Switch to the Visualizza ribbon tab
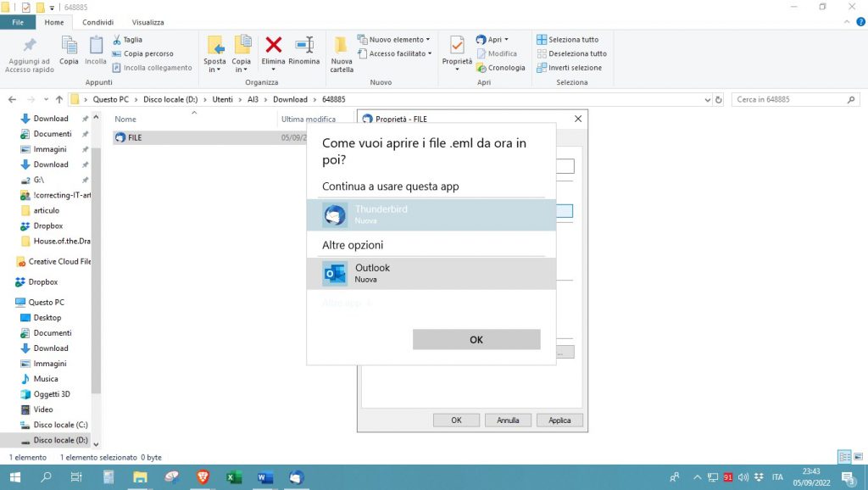This screenshot has width=868, height=490. 147,22
